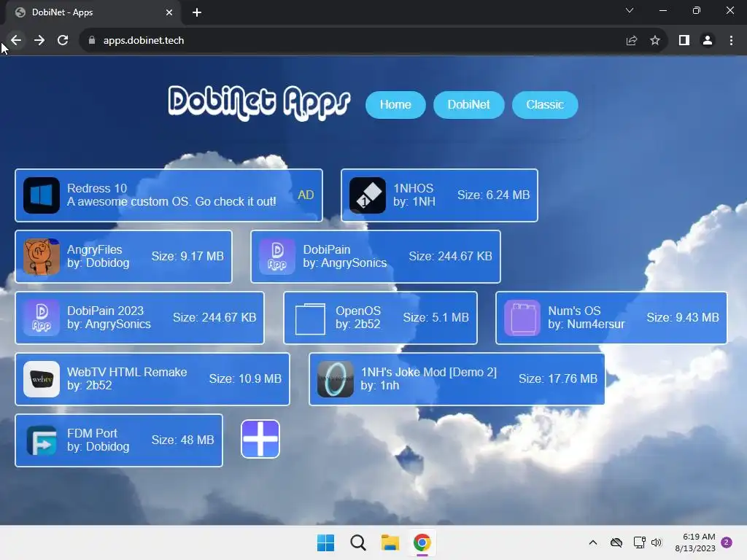Switch to the DobiNet - Apps tab
This screenshot has width=747, height=560.
(x=93, y=12)
